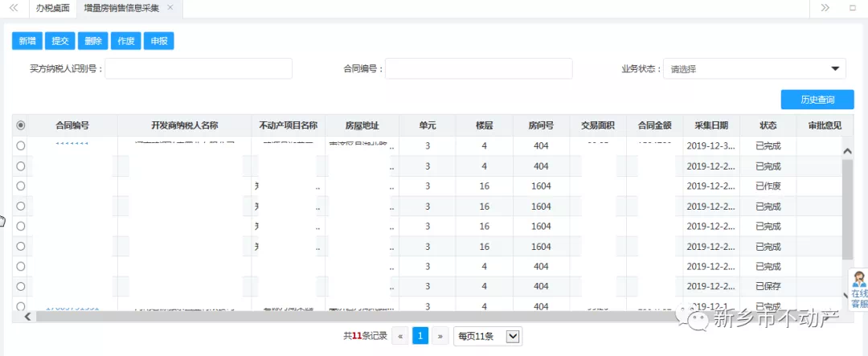Open the 每页11条 page size dropdown
Viewport: 868px width, 356px height.
488,336
